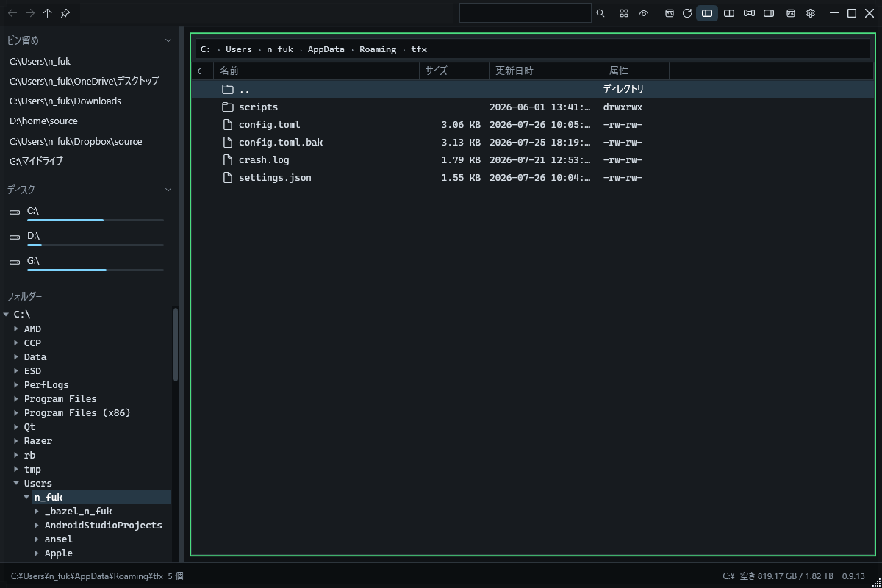Pin the current folder with pin icon
This screenshot has height=588, width=882.
click(65, 13)
